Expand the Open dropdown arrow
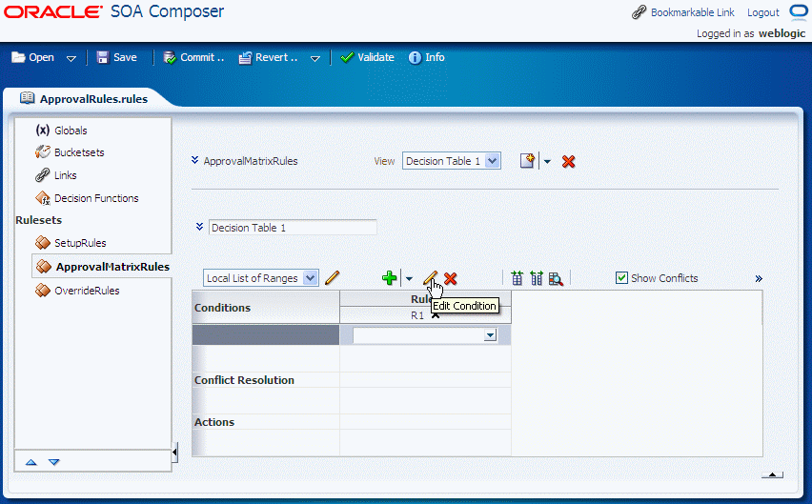The image size is (812, 504). (71, 58)
